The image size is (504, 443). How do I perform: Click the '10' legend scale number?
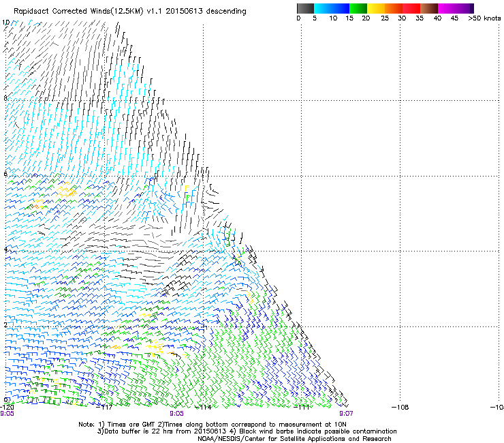click(333, 18)
